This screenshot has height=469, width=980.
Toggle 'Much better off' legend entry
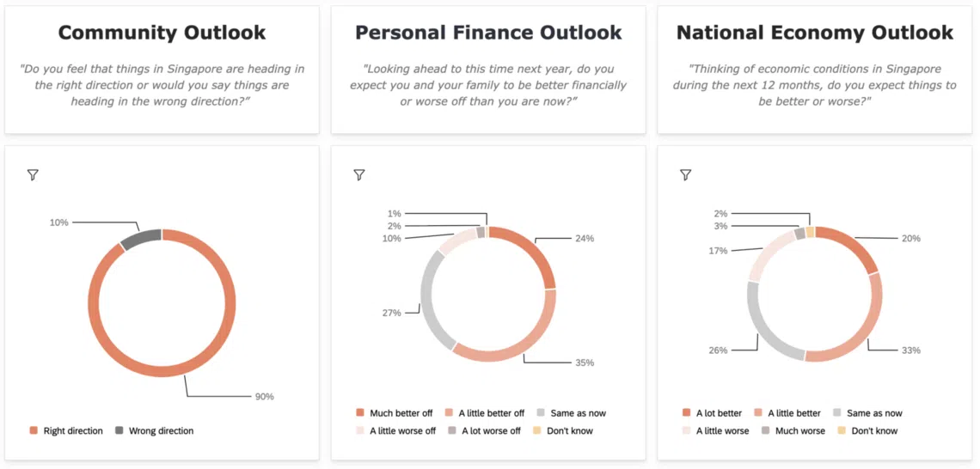(394, 413)
